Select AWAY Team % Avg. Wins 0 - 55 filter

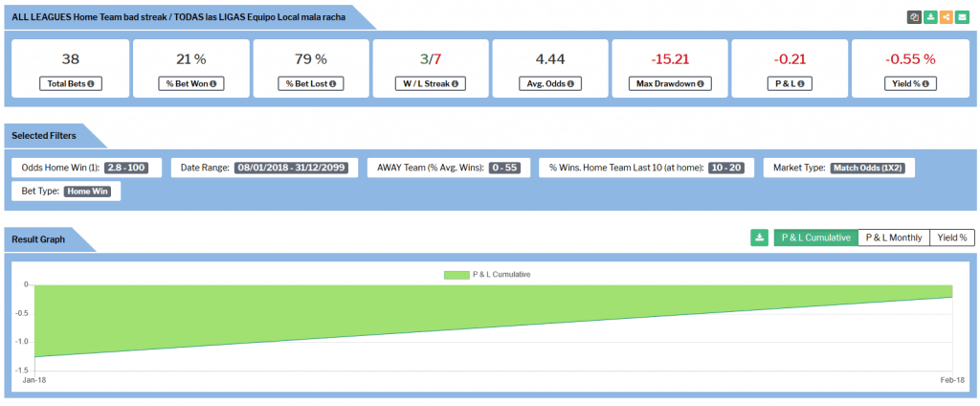tap(449, 168)
